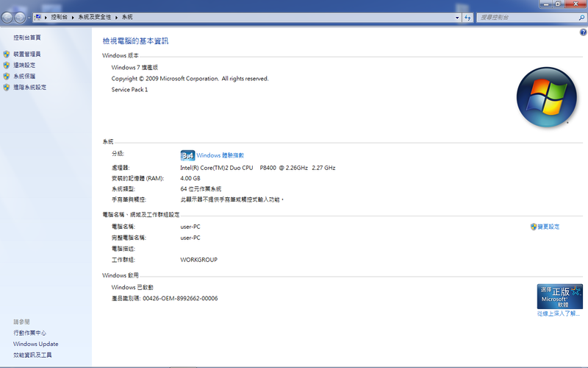Click shield icon beside 遠端設定
Screen dimensions: 588x368
click(7, 65)
